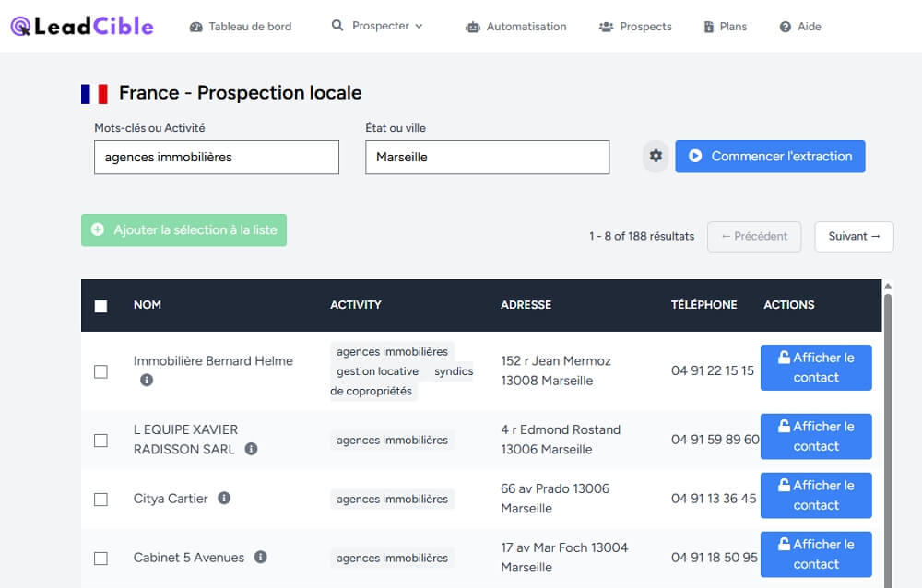This screenshot has width=922, height=588.
Task: Check the select-all checkbox in table header
Action: (x=101, y=305)
